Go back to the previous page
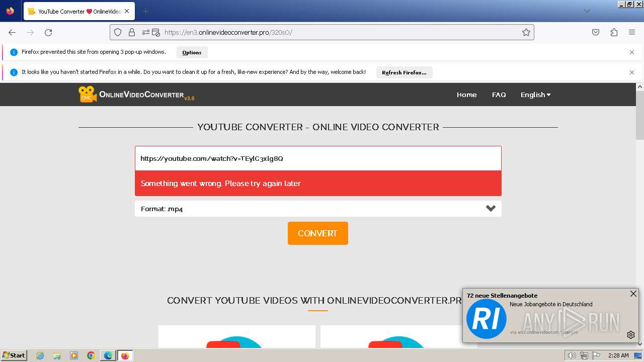Image resolution: width=644 pixels, height=362 pixels. (x=12, y=32)
